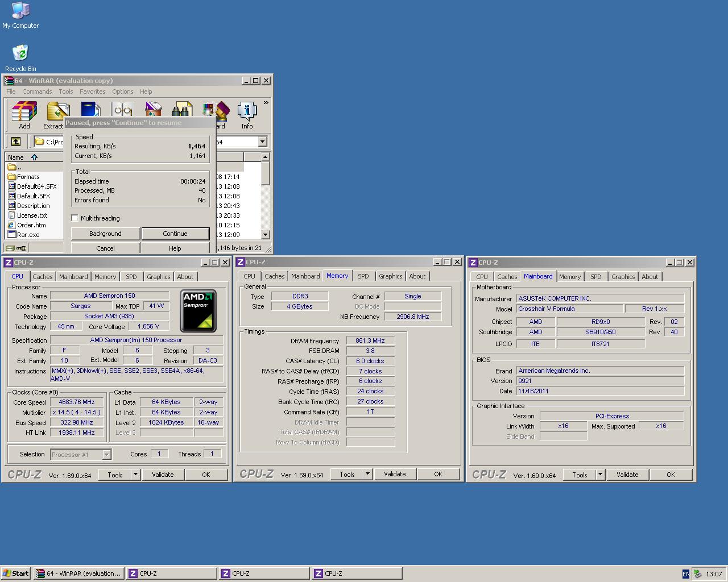Select the Default64.SFX file icon
Screen dimensions: 728x582
11,186
